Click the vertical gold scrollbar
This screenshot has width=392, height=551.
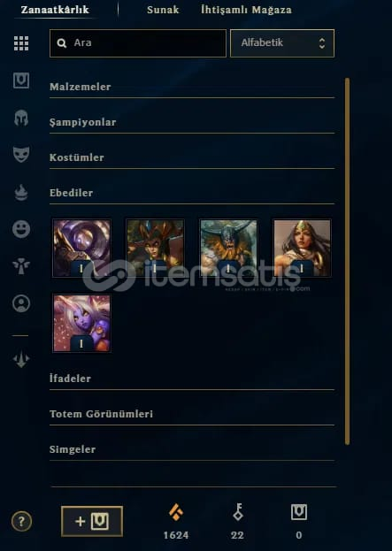click(x=348, y=261)
